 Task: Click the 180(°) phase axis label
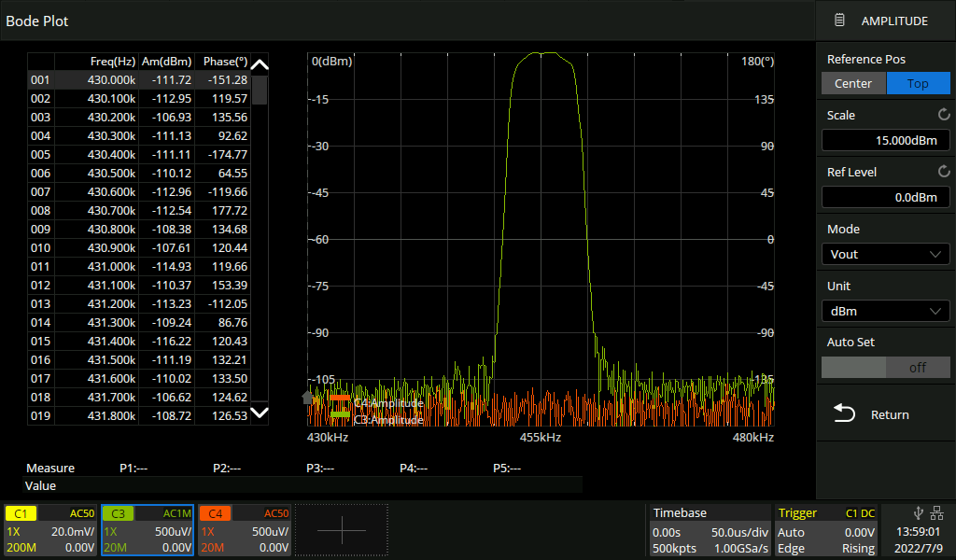757,61
